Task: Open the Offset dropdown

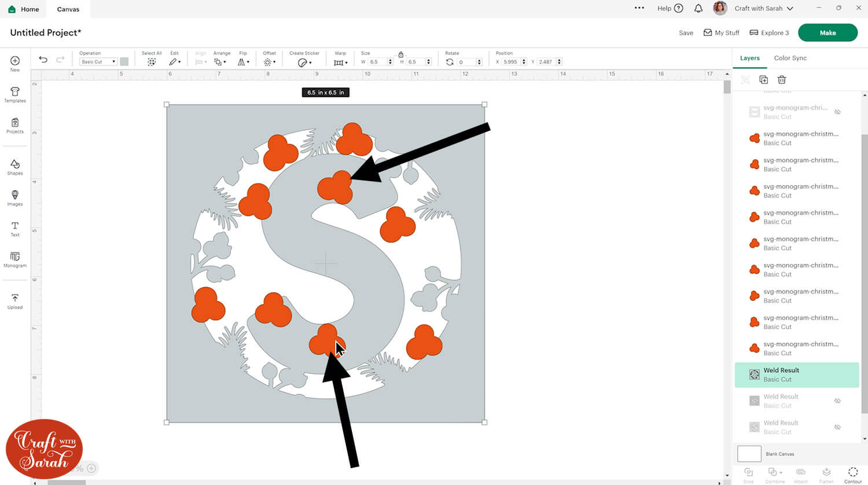Action: point(269,62)
